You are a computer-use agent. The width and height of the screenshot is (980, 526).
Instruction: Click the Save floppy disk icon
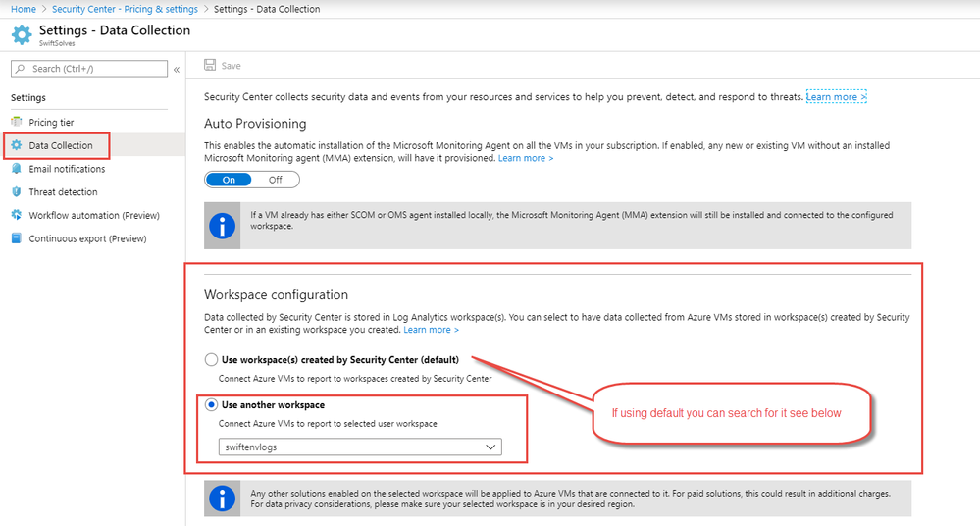click(x=210, y=65)
